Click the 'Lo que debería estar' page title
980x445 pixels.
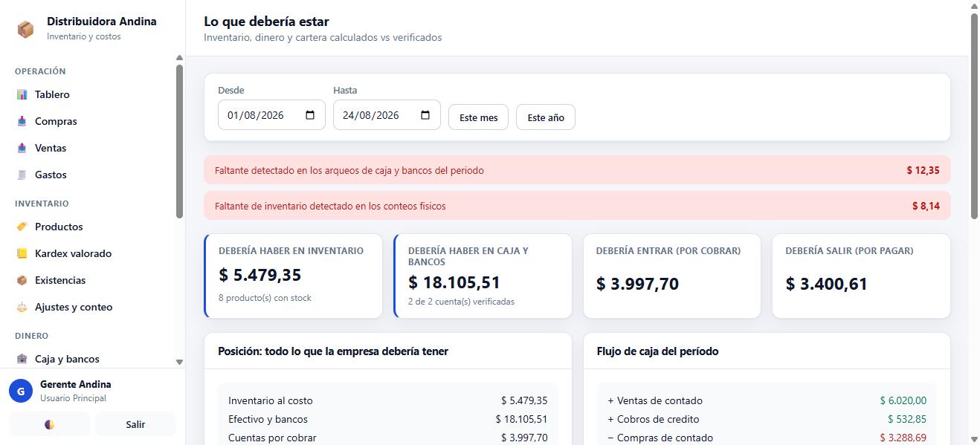click(266, 22)
